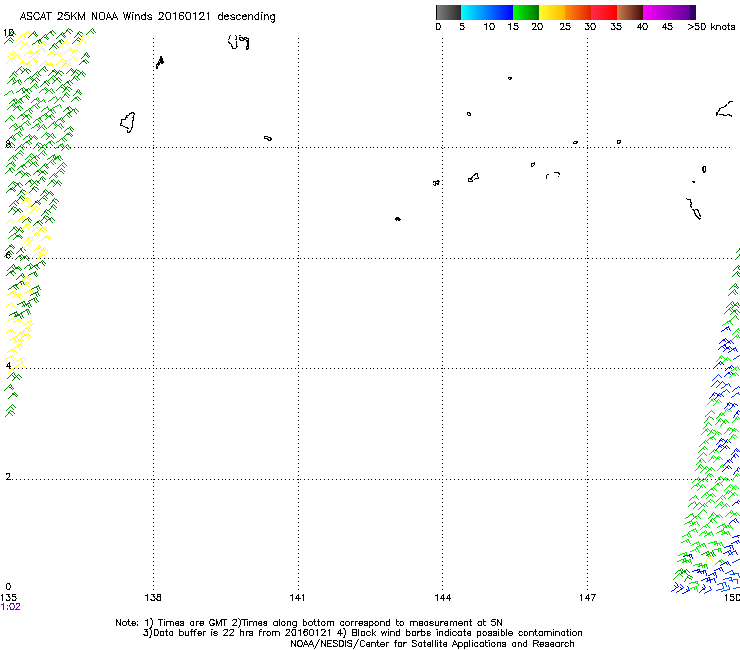Click the latitude label 4
Screen dimensions: 740x650
click(x=8, y=366)
